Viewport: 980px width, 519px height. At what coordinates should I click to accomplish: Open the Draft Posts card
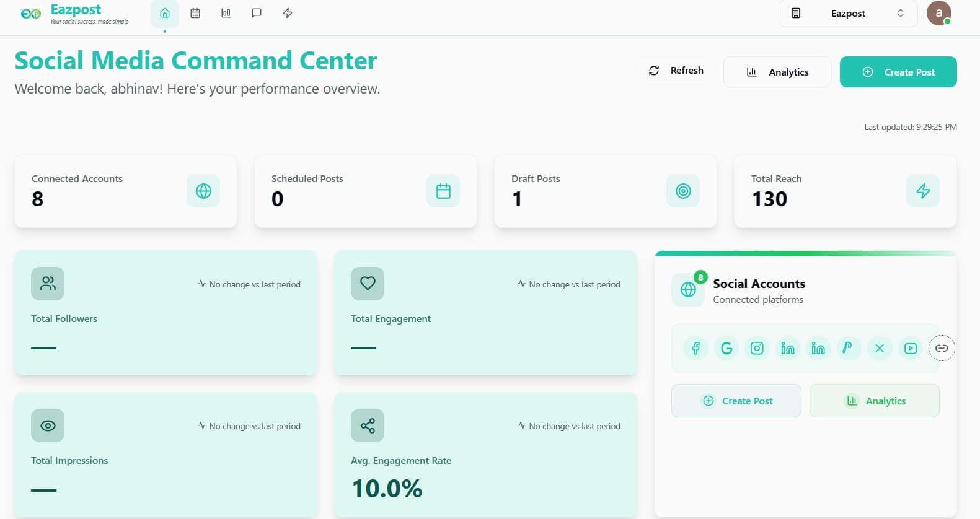click(606, 191)
